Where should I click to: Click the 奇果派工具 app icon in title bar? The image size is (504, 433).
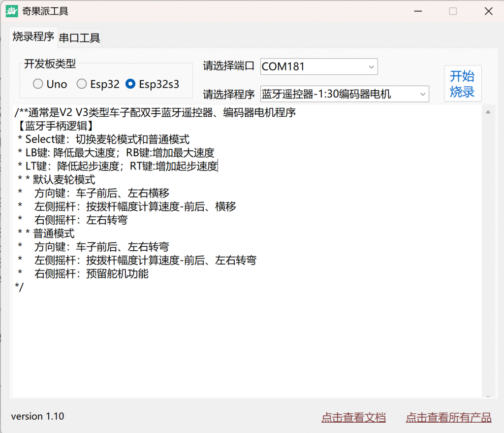point(12,11)
